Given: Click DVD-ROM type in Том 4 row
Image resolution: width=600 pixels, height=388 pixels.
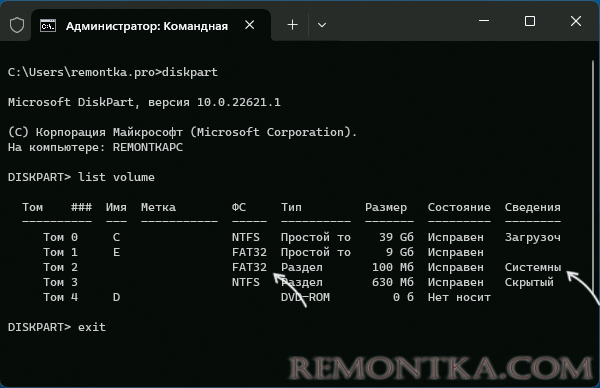Looking at the screenshot, I should coord(305,297).
